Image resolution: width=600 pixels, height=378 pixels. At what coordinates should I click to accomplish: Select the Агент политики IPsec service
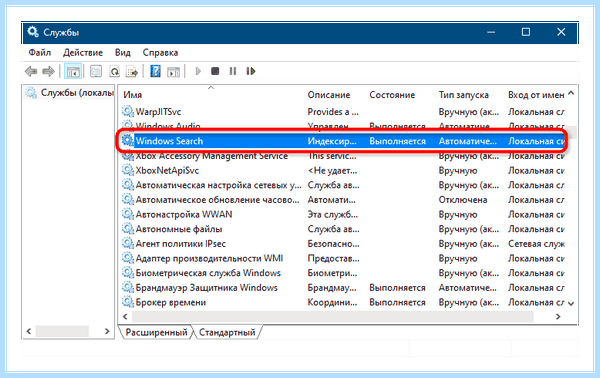coord(181,243)
